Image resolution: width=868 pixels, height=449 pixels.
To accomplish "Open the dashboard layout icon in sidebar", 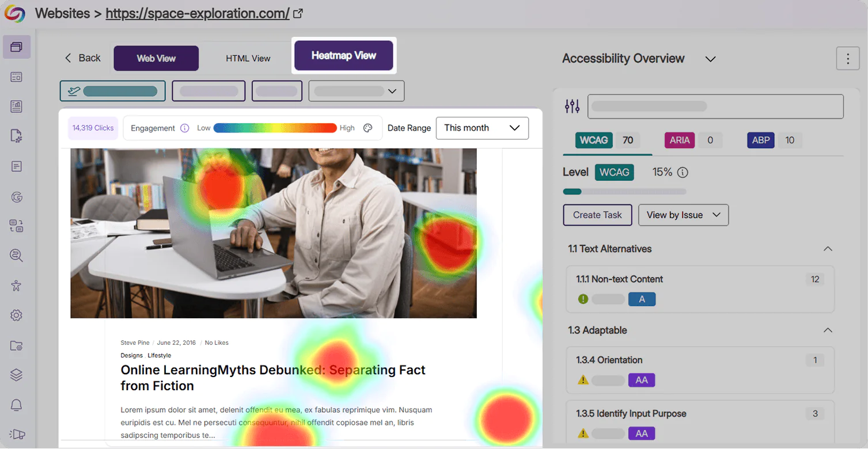I will pyautogui.click(x=17, y=77).
